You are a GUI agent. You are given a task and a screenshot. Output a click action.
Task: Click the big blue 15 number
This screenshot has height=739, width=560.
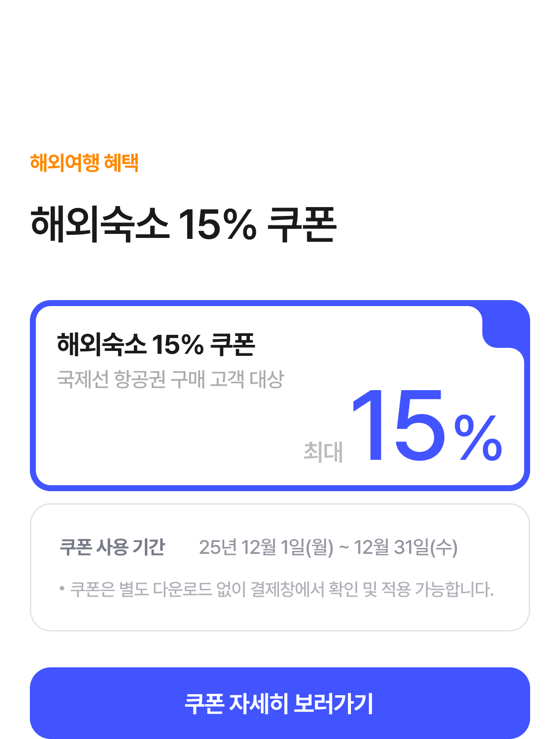399,426
